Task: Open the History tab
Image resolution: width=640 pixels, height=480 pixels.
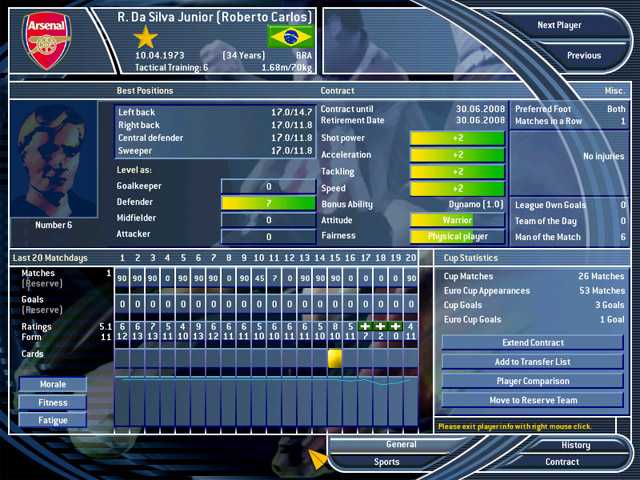Action: (x=575, y=445)
